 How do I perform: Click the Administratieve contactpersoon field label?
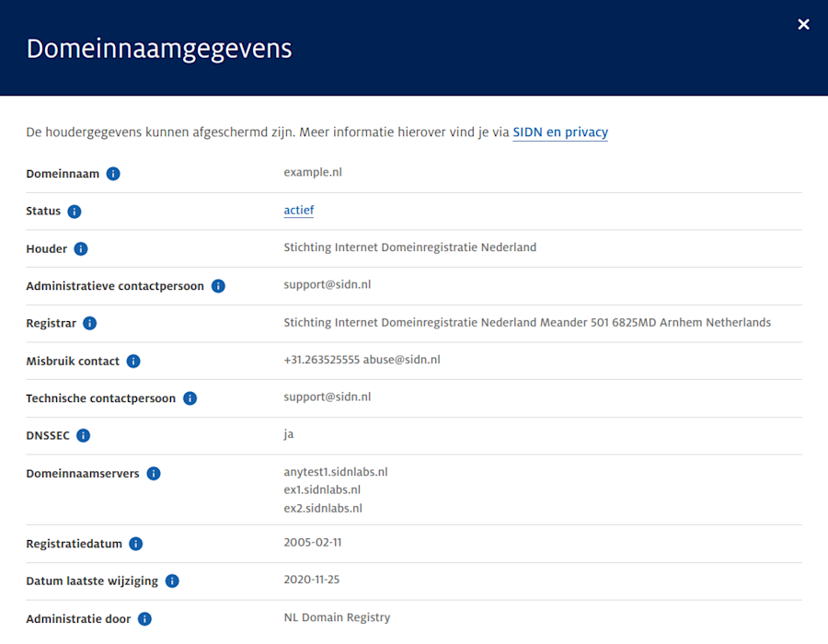pyautogui.click(x=115, y=286)
